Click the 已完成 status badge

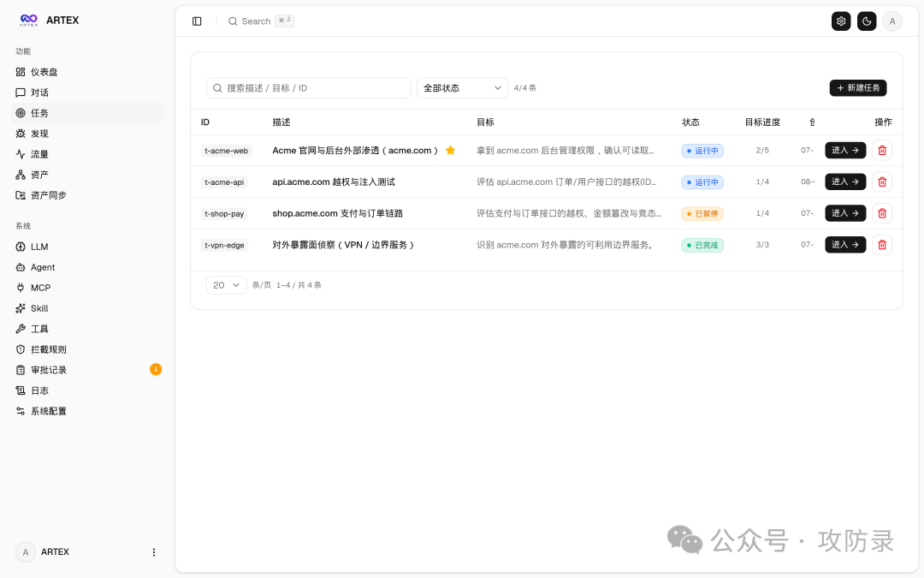[702, 246]
